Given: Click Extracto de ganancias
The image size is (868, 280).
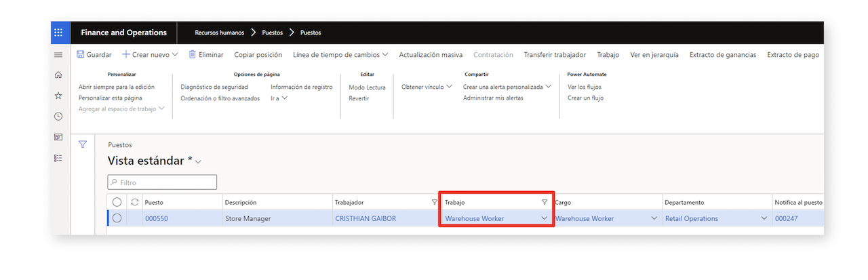Looking at the screenshot, I should (x=723, y=55).
